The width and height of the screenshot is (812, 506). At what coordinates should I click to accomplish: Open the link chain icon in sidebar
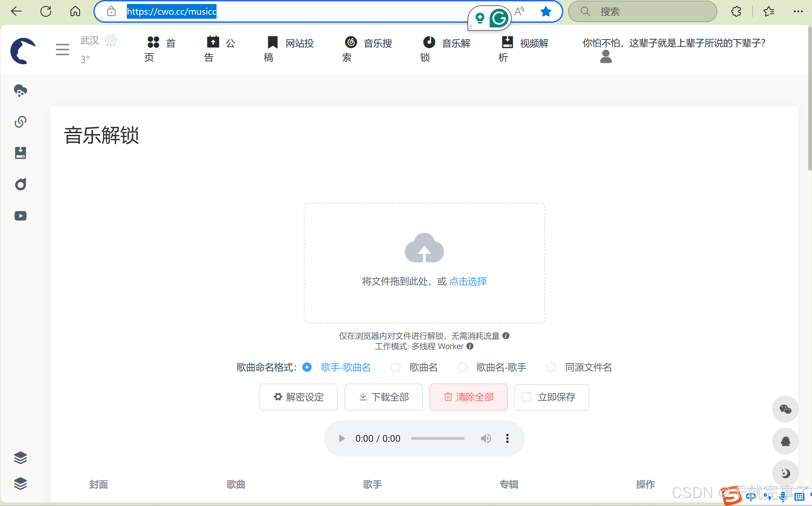[x=20, y=122]
